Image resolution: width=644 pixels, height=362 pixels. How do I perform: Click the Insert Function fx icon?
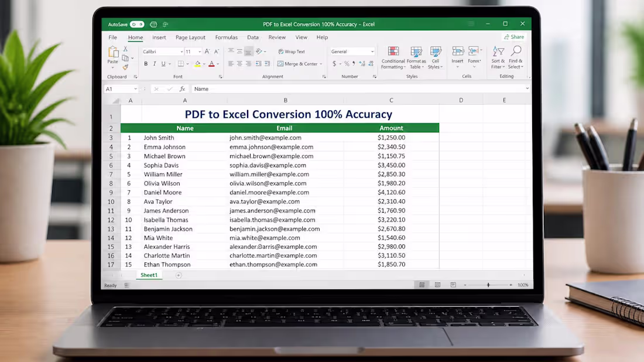(x=182, y=89)
